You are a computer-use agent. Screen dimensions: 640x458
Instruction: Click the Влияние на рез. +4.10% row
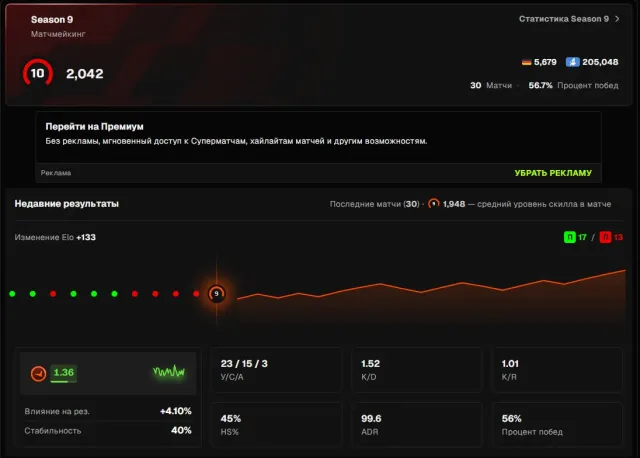point(108,411)
